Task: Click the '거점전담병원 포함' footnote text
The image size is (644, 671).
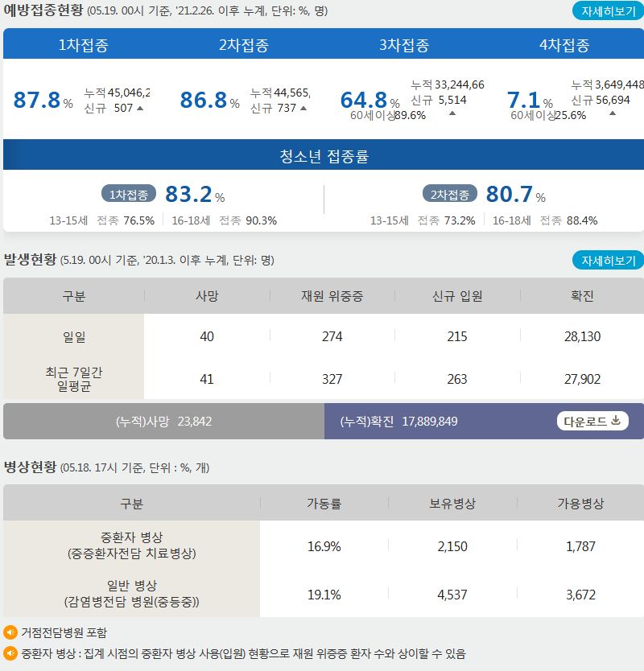Action: (64, 632)
